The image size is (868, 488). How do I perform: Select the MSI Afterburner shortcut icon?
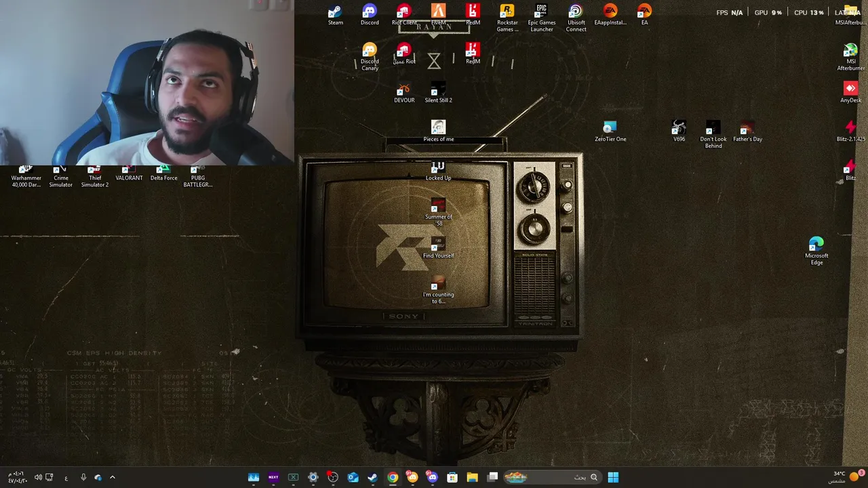point(850,57)
